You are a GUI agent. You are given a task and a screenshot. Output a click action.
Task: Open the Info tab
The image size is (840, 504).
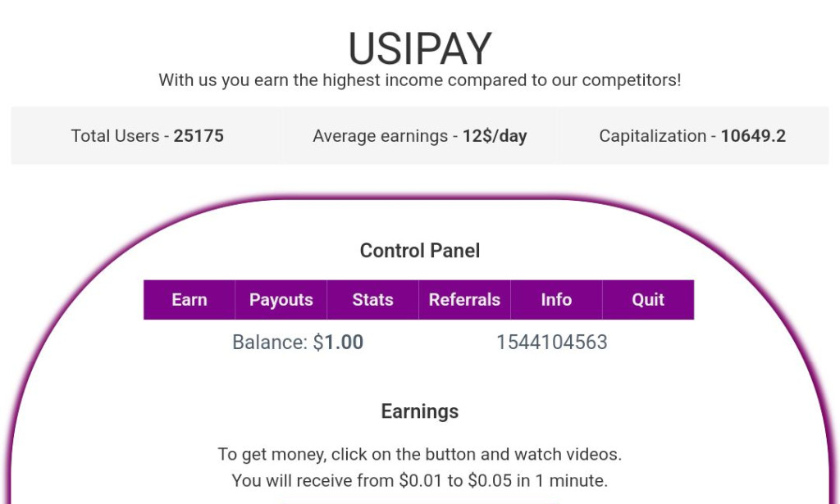[x=556, y=299]
